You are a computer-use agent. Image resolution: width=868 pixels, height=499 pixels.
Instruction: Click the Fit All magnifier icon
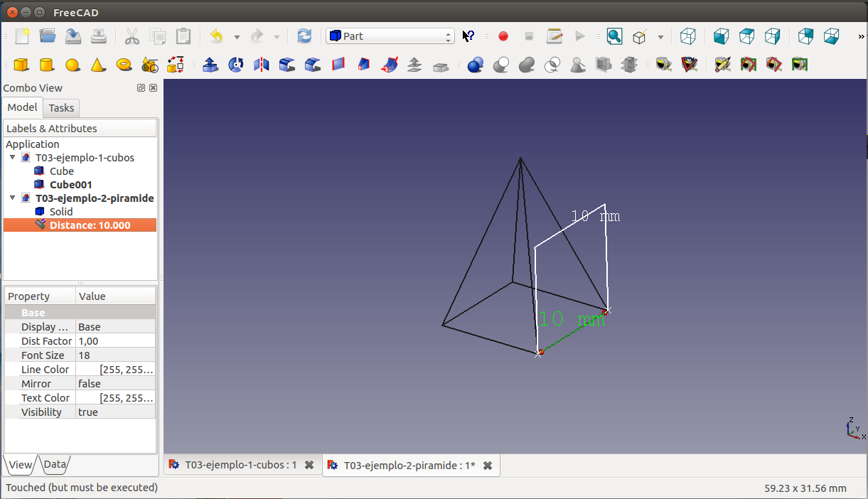614,36
